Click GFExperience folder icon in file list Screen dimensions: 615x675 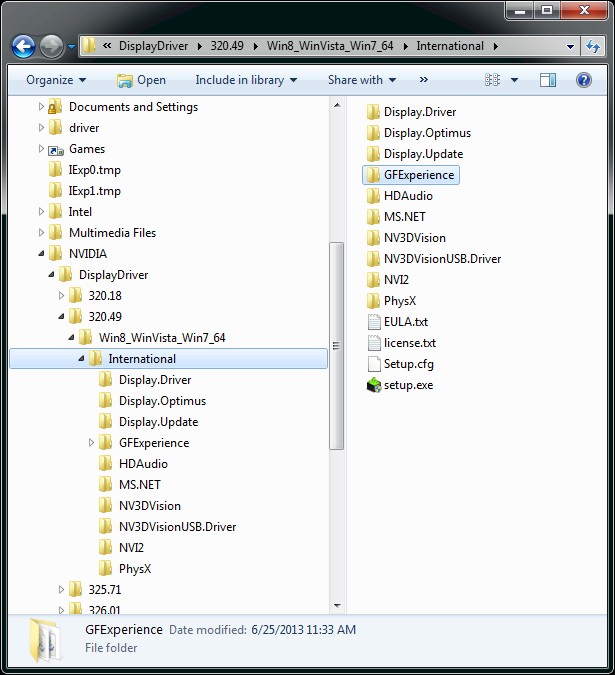373,175
